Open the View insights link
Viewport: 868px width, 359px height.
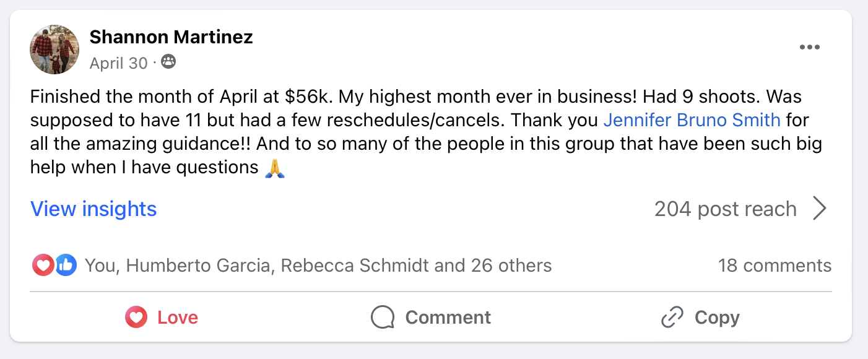tap(93, 209)
